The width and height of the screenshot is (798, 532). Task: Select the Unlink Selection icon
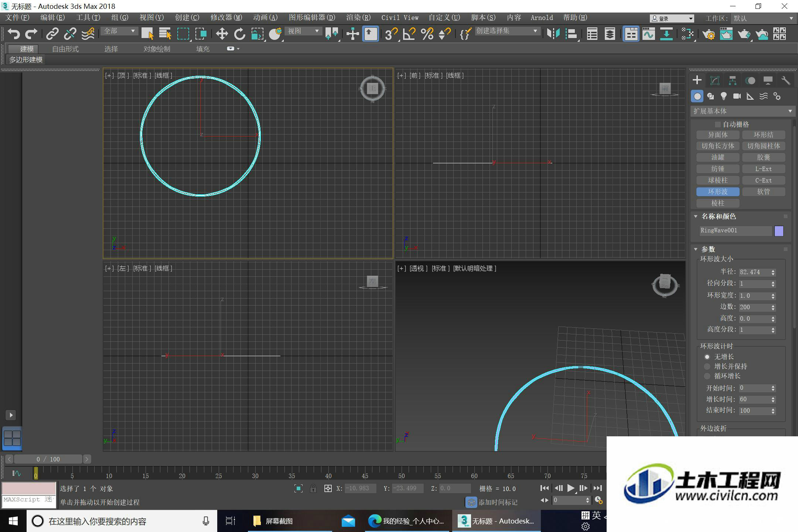click(x=70, y=34)
